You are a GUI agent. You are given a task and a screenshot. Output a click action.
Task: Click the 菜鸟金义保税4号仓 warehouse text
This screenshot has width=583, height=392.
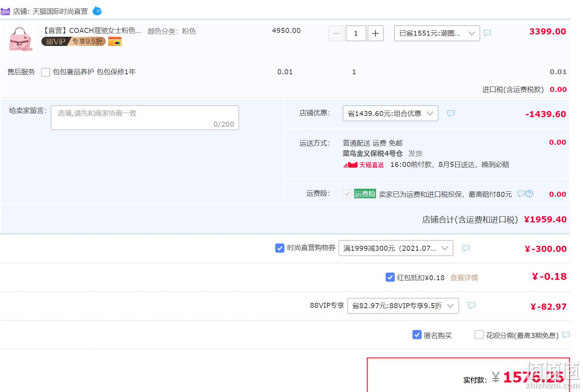coord(373,154)
